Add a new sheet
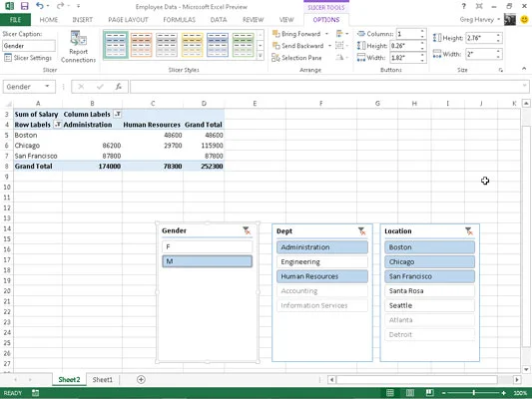 pos(141,379)
